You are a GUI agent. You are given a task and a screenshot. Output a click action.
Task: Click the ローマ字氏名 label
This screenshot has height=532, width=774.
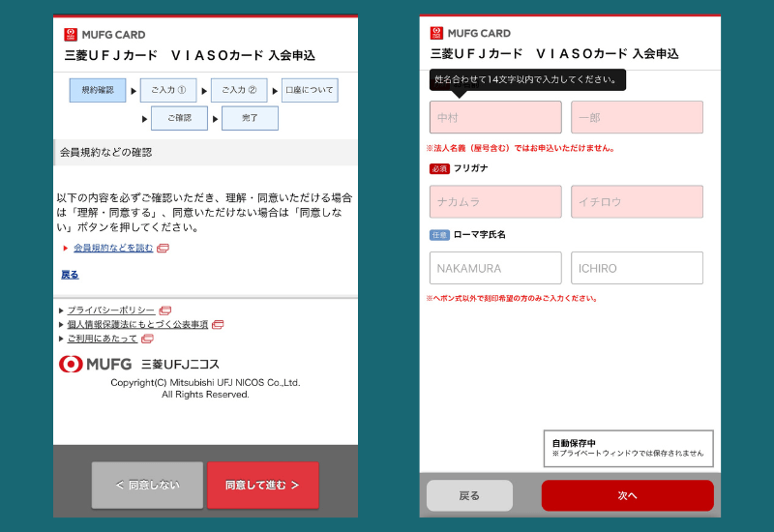479,234
